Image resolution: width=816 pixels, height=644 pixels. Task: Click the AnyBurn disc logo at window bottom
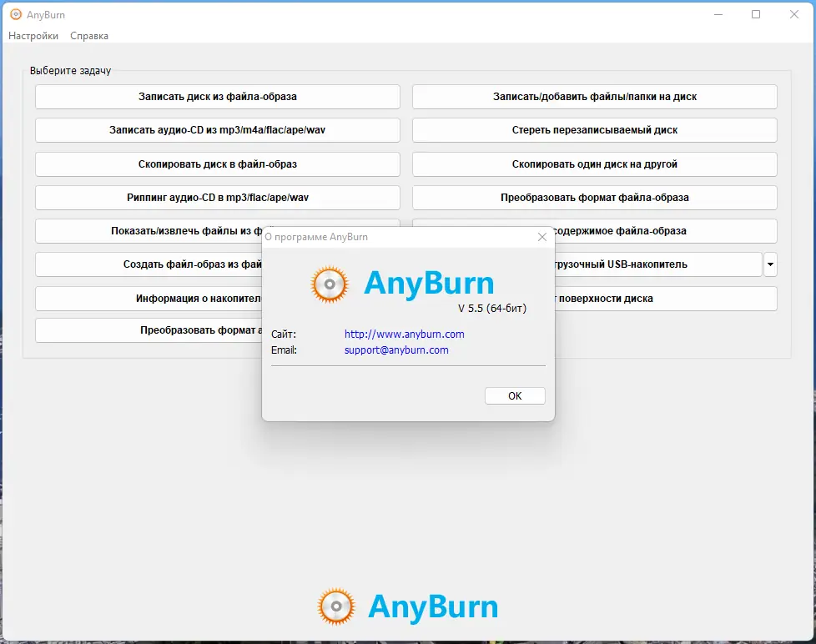point(336,606)
